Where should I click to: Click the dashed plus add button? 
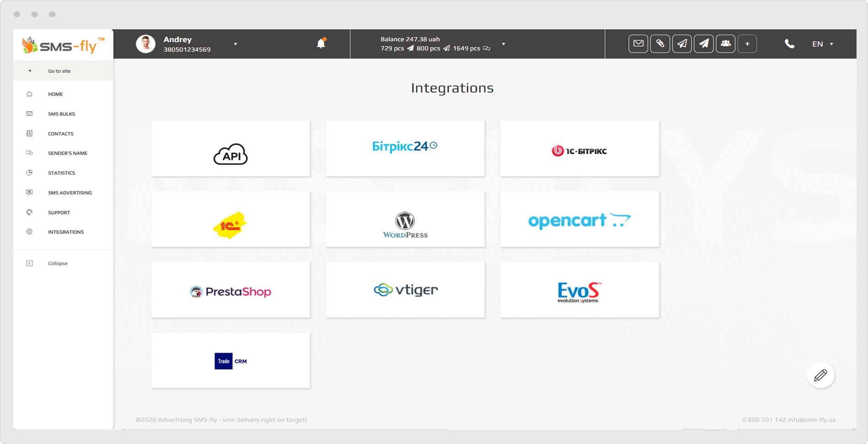[747, 44]
